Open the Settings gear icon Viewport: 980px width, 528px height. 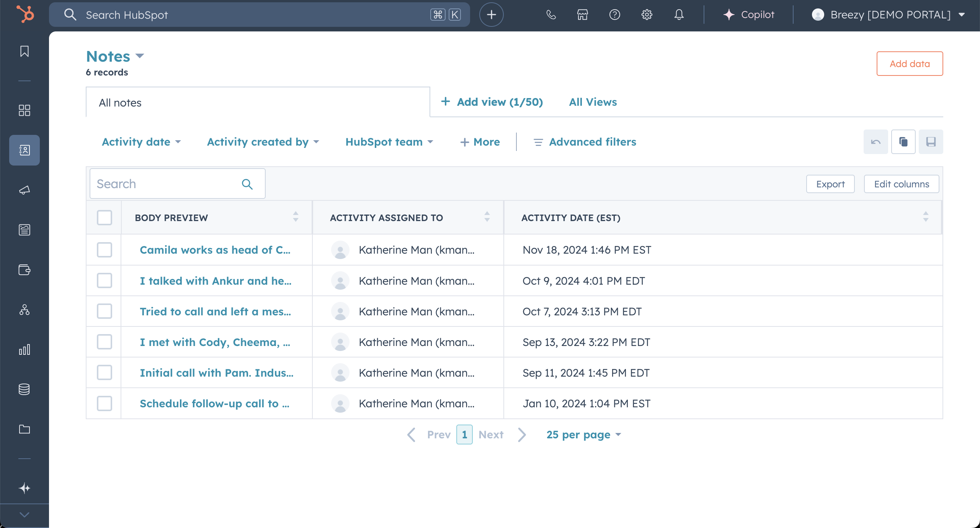pyautogui.click(x=647, y=15)
